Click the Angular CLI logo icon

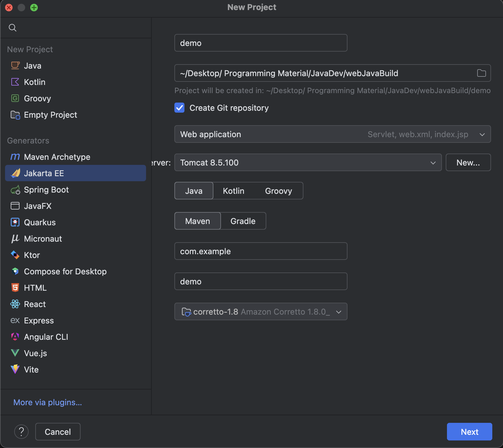15,337
